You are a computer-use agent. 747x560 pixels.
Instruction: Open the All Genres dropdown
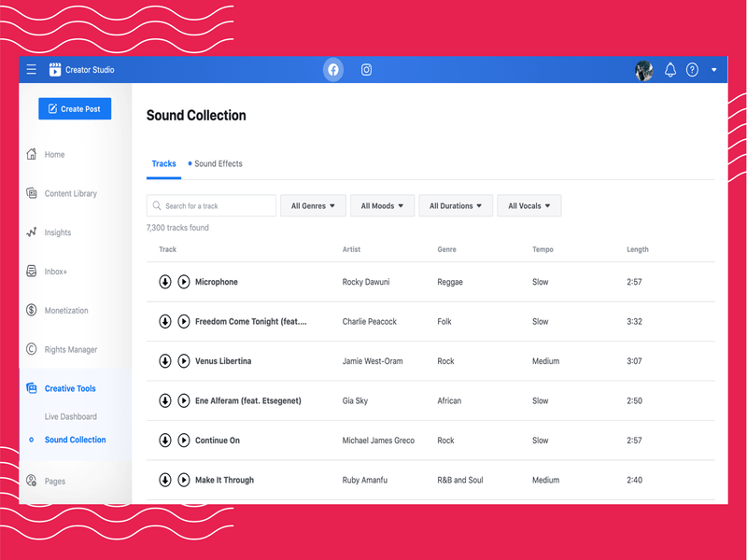pyautogui.click(x=313, y=205)
